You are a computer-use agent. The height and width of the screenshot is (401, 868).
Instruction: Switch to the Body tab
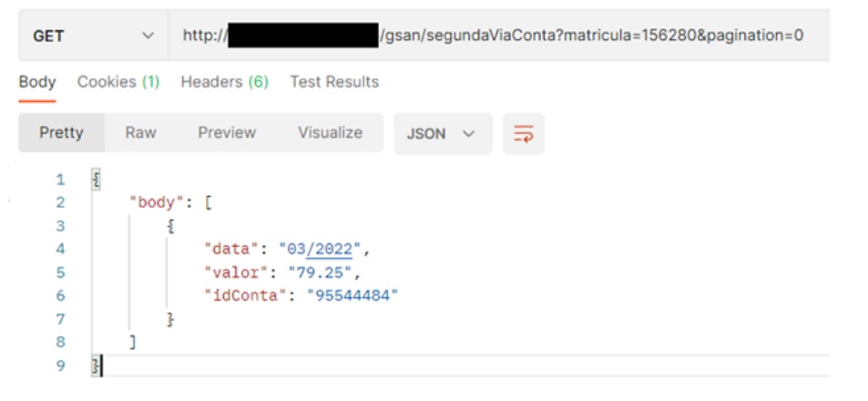point(37,82)
